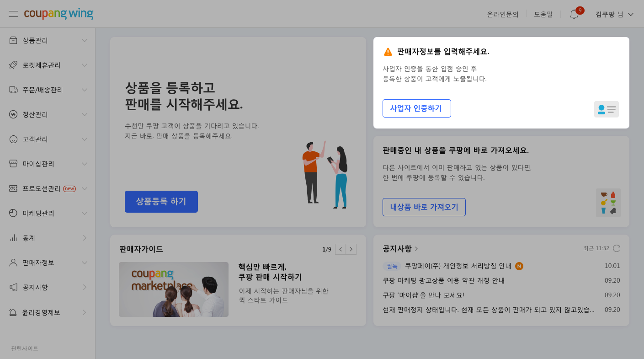
Task: Click the 정산관리 won icon
Action: (x=13, y=114)
